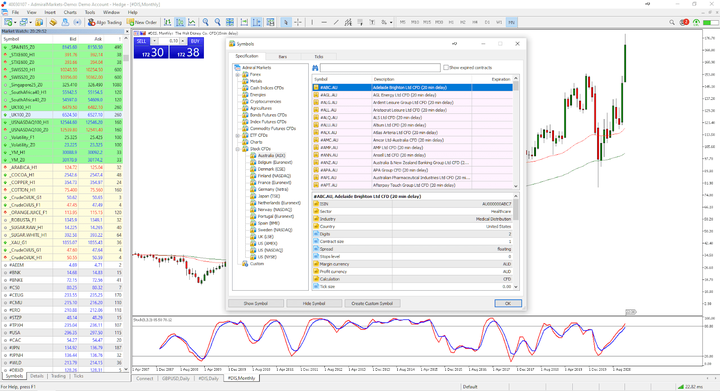Select the MN monthly timeframe

(511, 22)
